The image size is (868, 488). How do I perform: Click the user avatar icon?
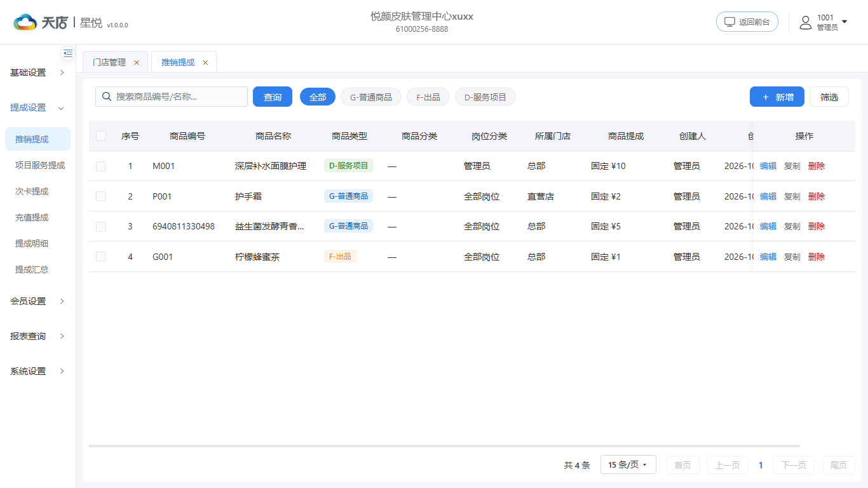tap(806, 23)
